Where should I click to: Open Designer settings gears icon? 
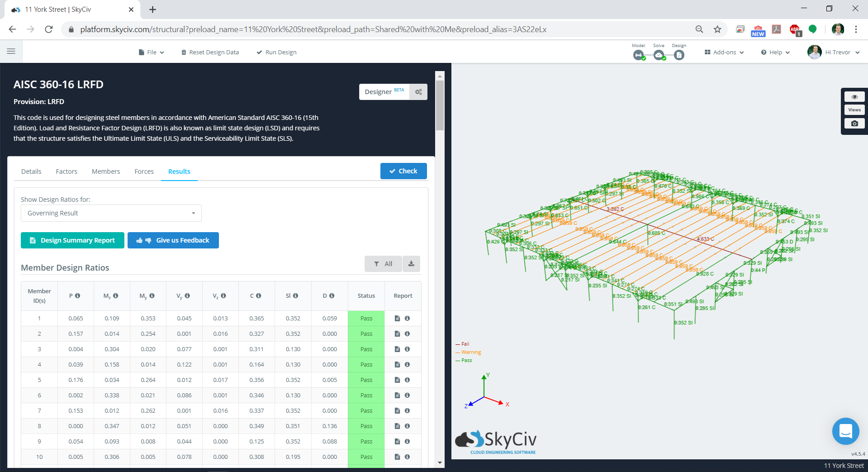(418, 92)
